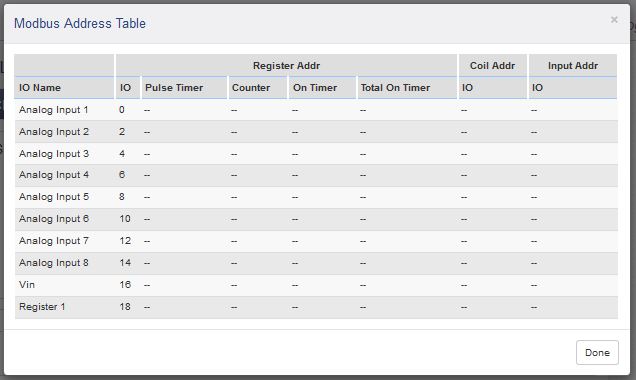Viewport: 636px width, 380px height.
Task: Close the Modbus Address Table dialog
Action: pos(614,19)
